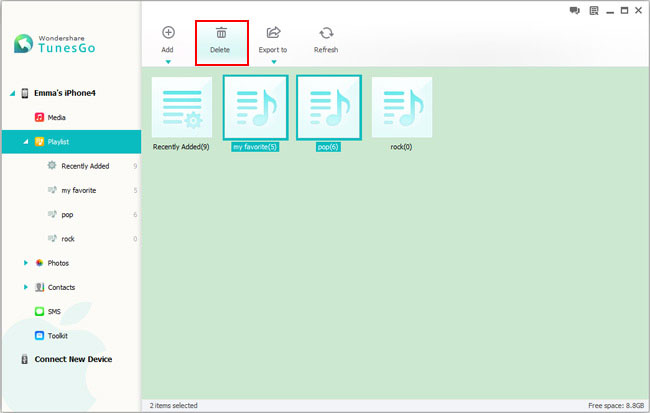Select the rock(0) playlist thumbnail

[x=402, y=107]
